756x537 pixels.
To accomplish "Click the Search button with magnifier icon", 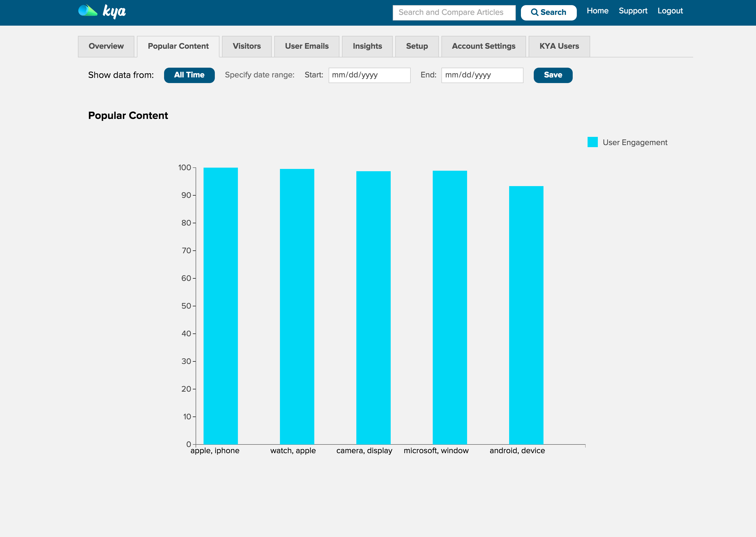I will point(548,13).
